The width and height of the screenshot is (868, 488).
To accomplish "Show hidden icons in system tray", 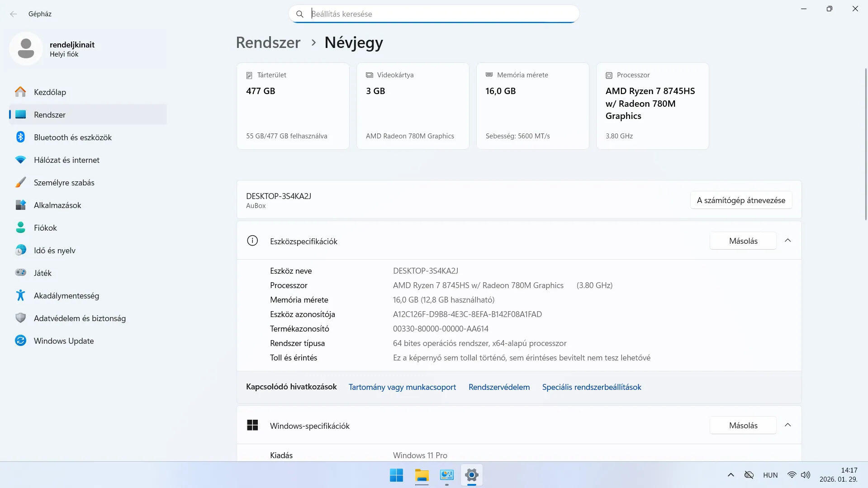I will [730, 475].
